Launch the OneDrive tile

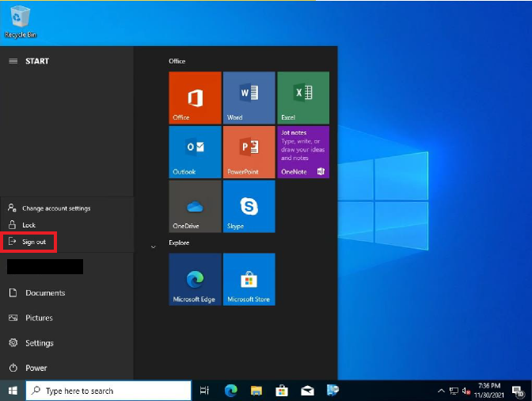coord(195,206)
